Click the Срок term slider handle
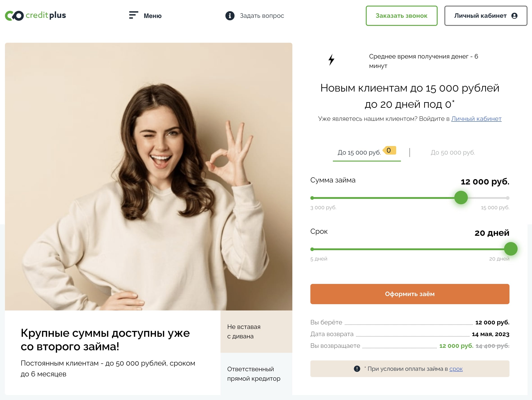This screenshot has height=400, width=532. 511,249
